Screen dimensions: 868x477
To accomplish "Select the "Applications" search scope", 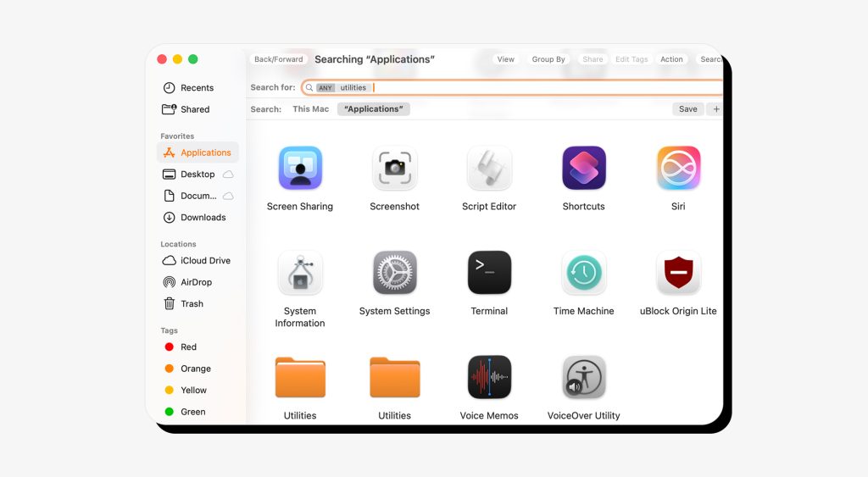I will [x=373, y=109].
